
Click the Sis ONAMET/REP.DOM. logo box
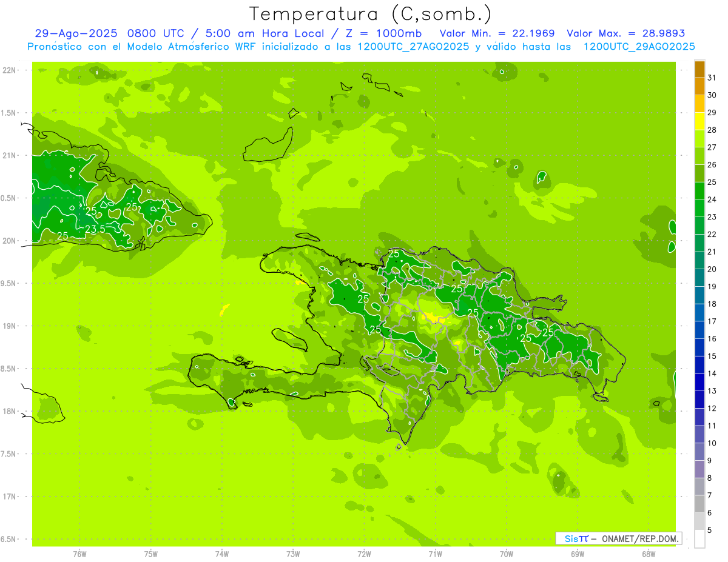pyautogui.click(x=618, y=538)
